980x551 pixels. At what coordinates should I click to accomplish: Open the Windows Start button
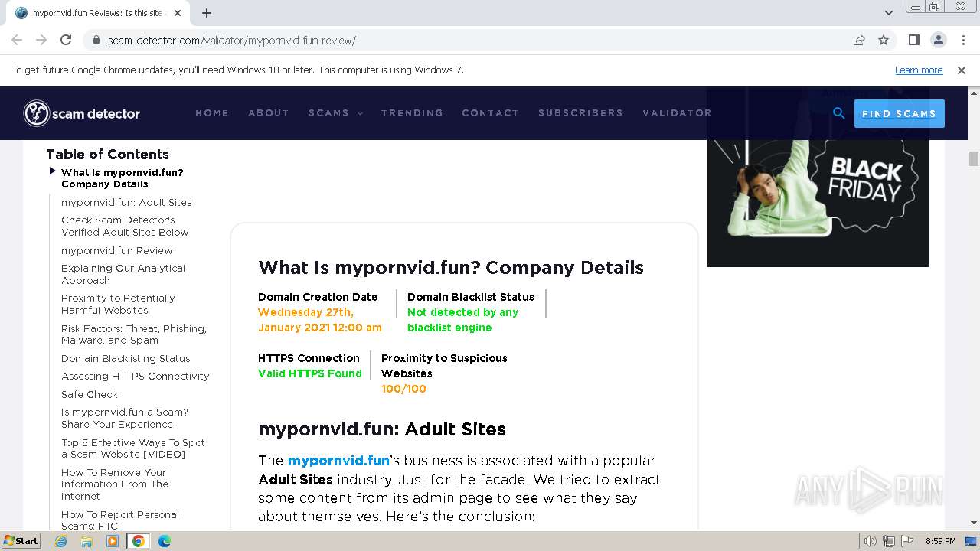[x=21, y=540]
